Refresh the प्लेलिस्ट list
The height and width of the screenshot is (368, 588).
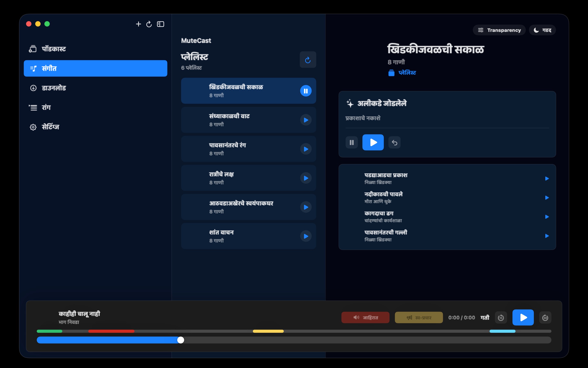(x=308, y=60)
